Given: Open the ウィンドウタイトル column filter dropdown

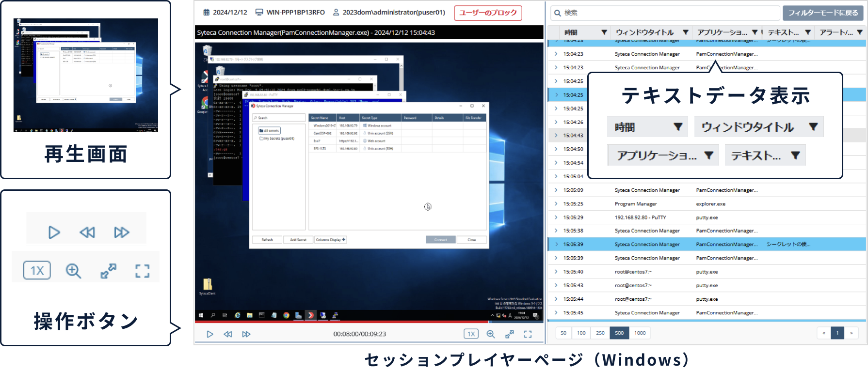Looking at the screenshot, I should [686, 32].
